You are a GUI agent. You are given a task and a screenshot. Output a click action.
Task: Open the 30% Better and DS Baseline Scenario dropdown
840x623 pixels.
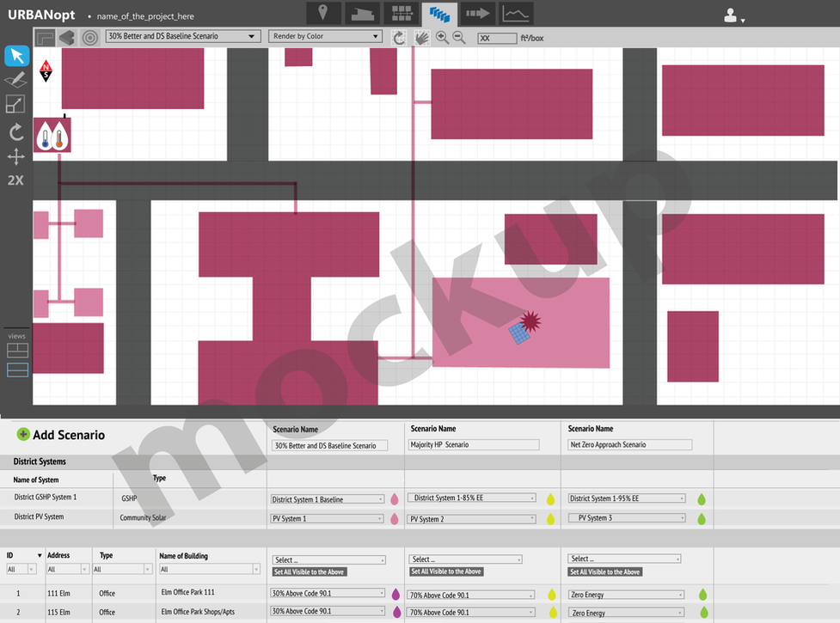pos(182,36)
